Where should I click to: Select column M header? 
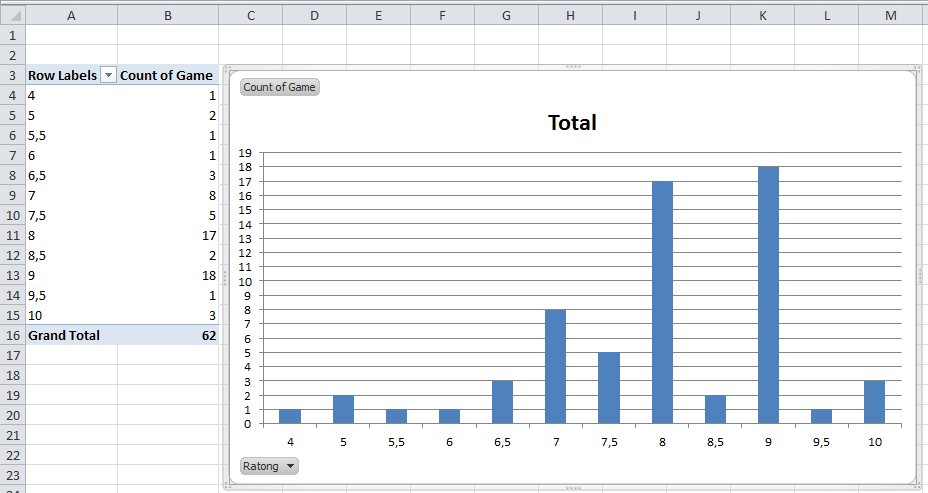(x=891, y=15)
